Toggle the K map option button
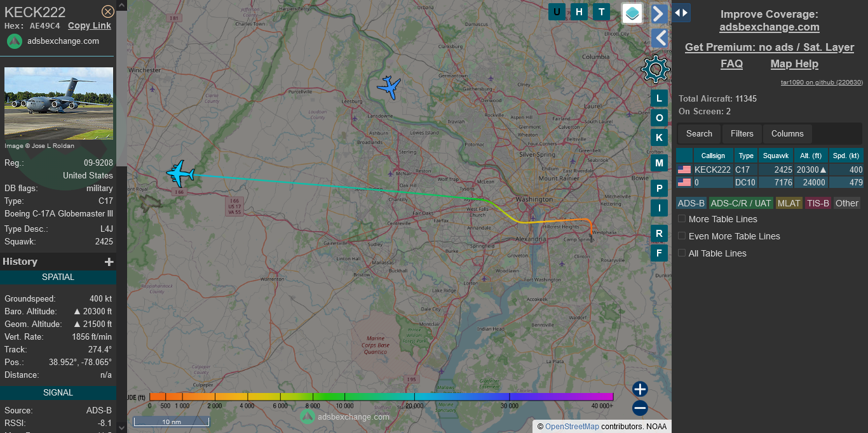 (659, 137)
